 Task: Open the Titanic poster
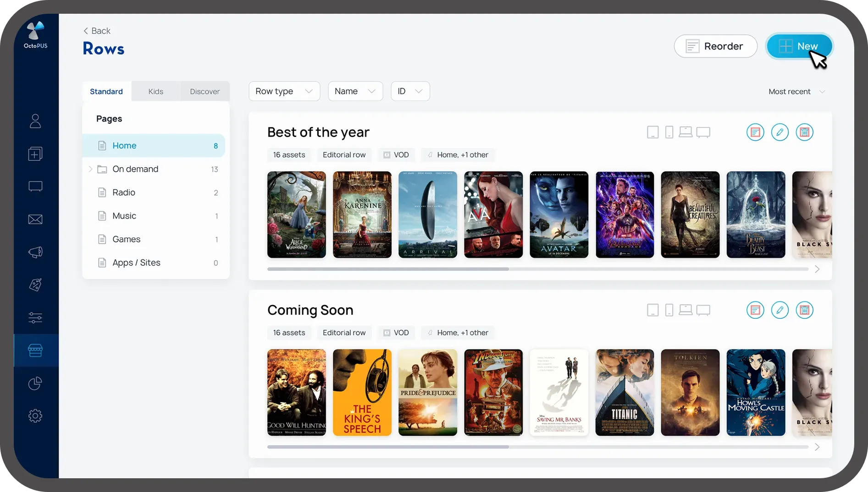point(625,393)
